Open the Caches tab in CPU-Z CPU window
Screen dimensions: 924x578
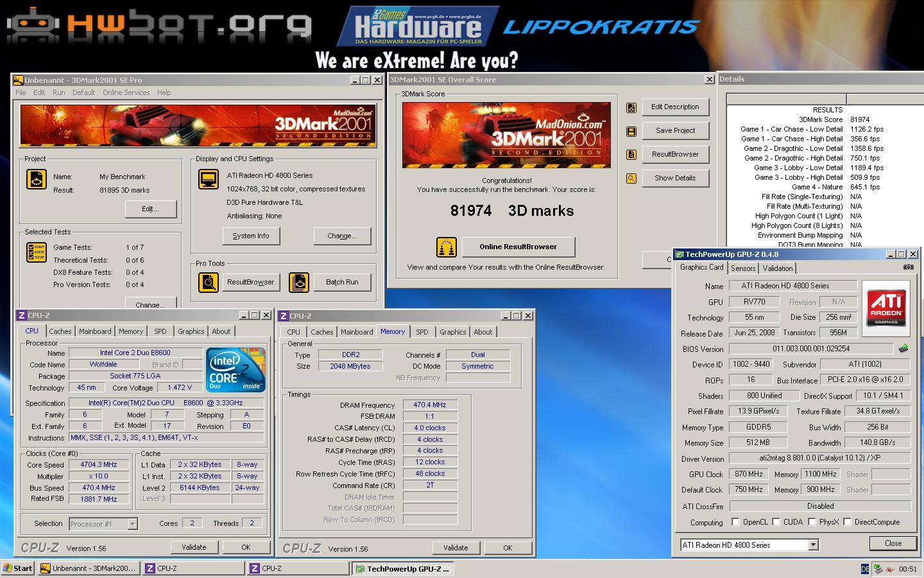point(60,331)
